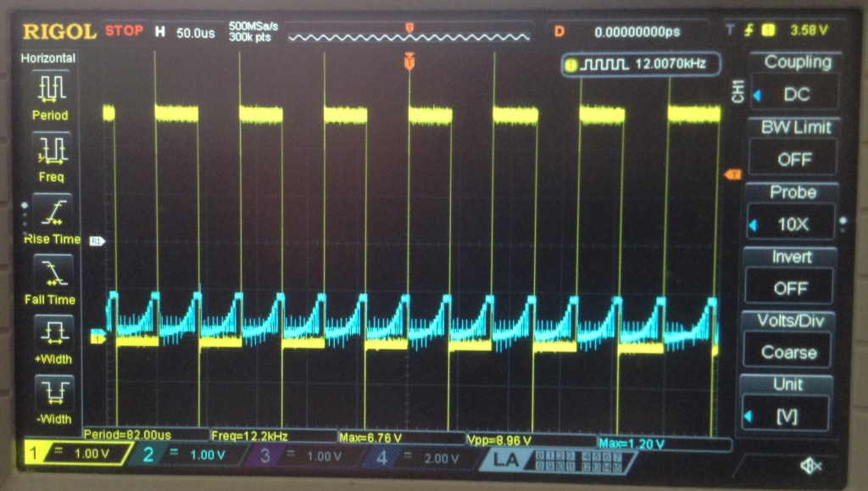Open the Probe 10X selector
Image resolution: width=868 pixels, height=491 pixels.
pyautogui.click(x=793, y=225)
